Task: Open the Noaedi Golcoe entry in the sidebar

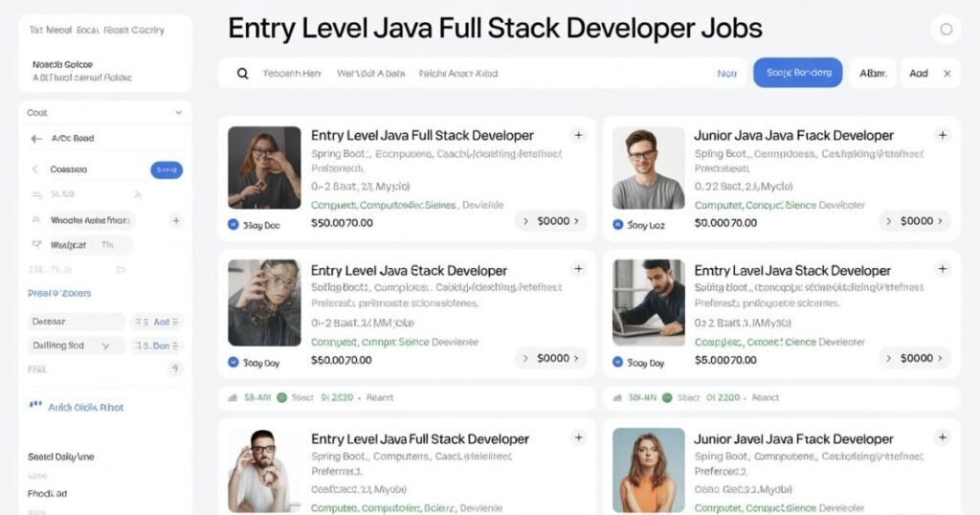Action: [x=62, y=64]
